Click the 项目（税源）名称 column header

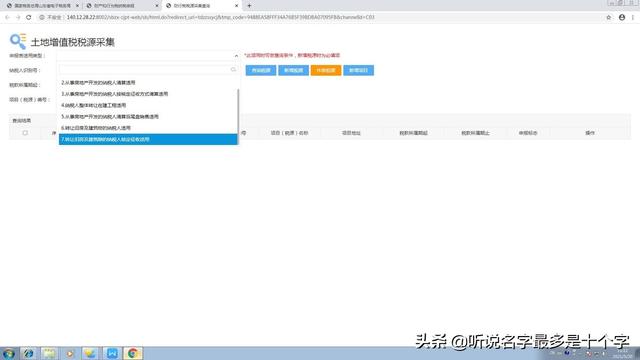tap(289, 133)
